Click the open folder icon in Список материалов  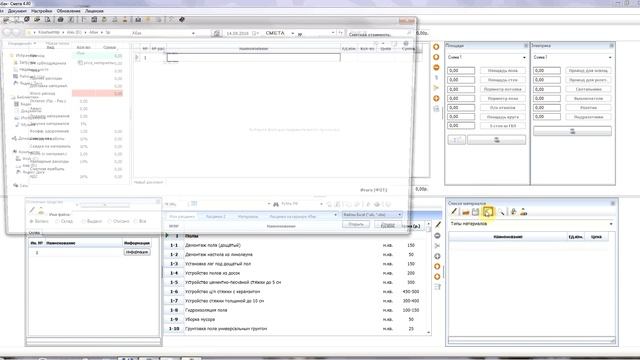pyautogui.click(x=465, y=212)
